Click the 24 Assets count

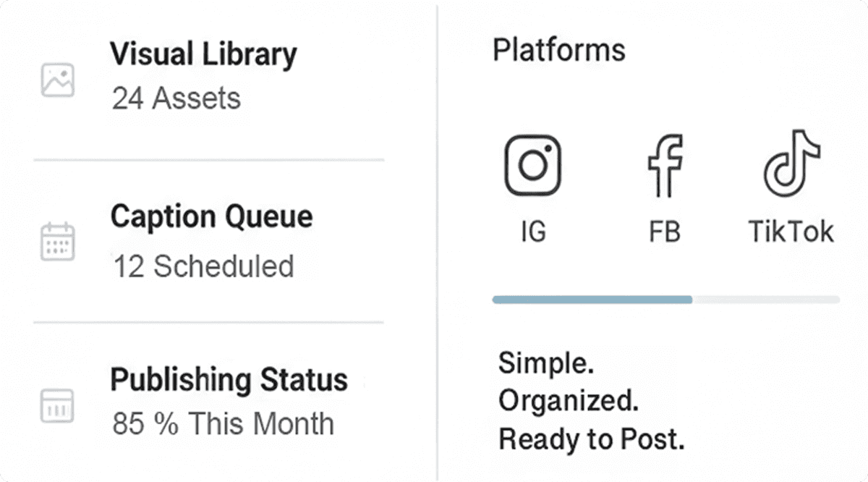[176, 98]
